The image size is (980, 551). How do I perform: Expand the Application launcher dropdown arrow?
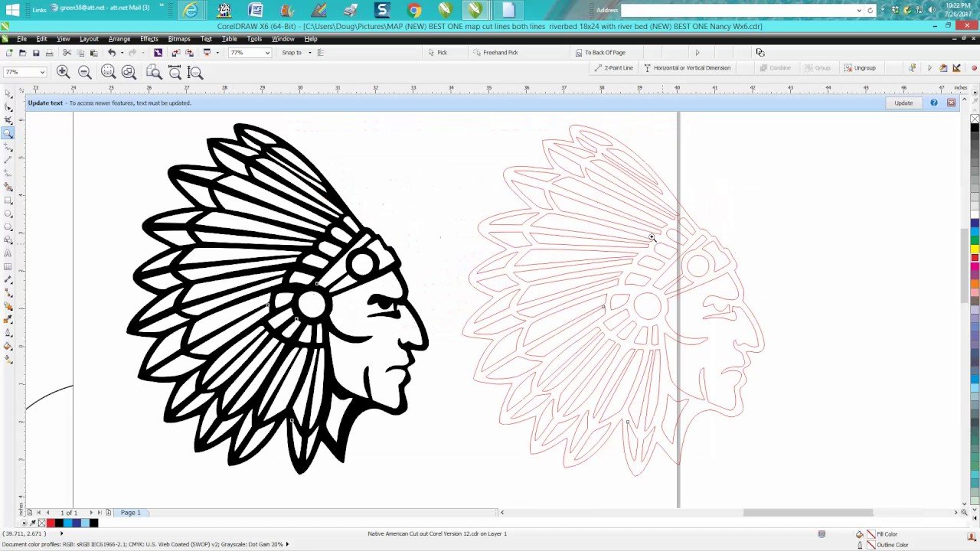[217, 53]
